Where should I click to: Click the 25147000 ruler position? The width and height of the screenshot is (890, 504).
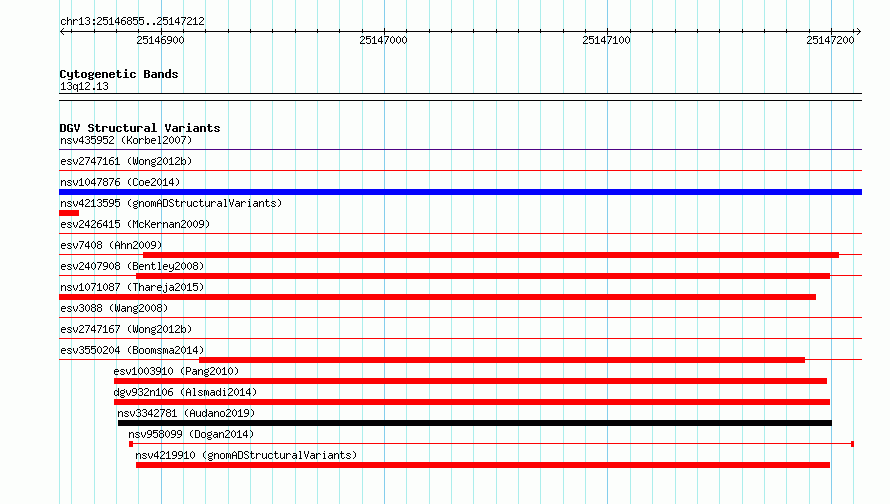384,40
